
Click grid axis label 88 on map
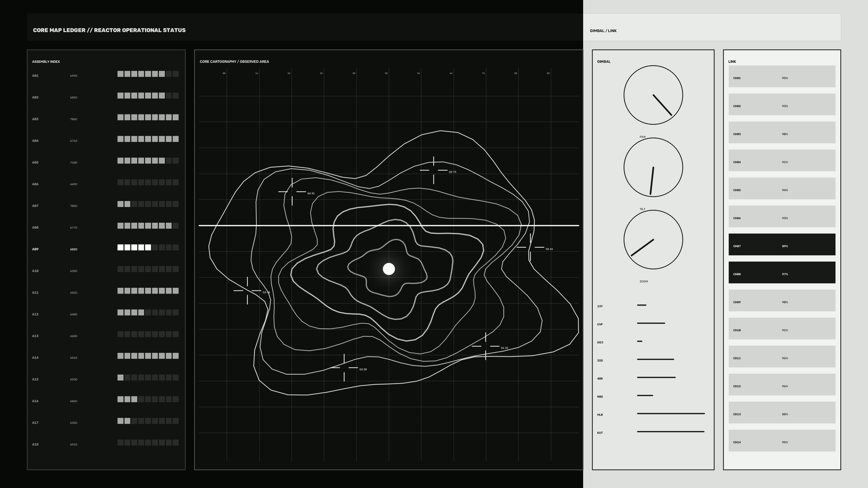pyautogui.click(x=548, y=73)
